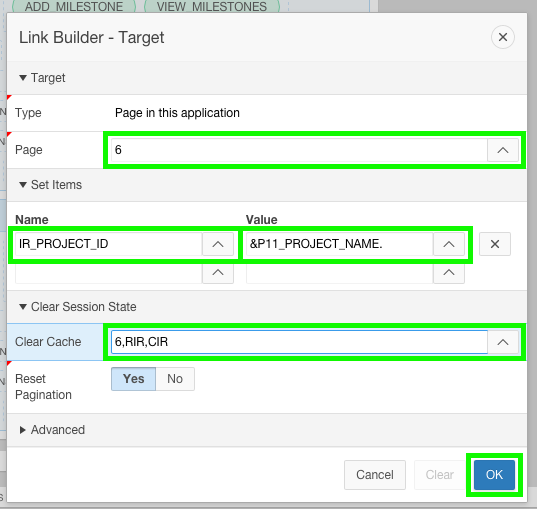Click the Name field with IR_PROJECT_ID
This screenshot has width=537, height=509.
(x=109, y=244)
